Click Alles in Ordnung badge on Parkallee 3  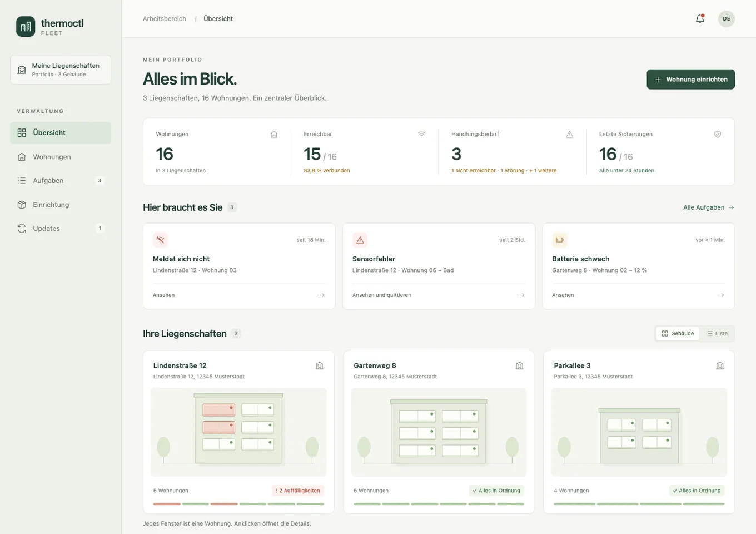[x=697, y=491]
